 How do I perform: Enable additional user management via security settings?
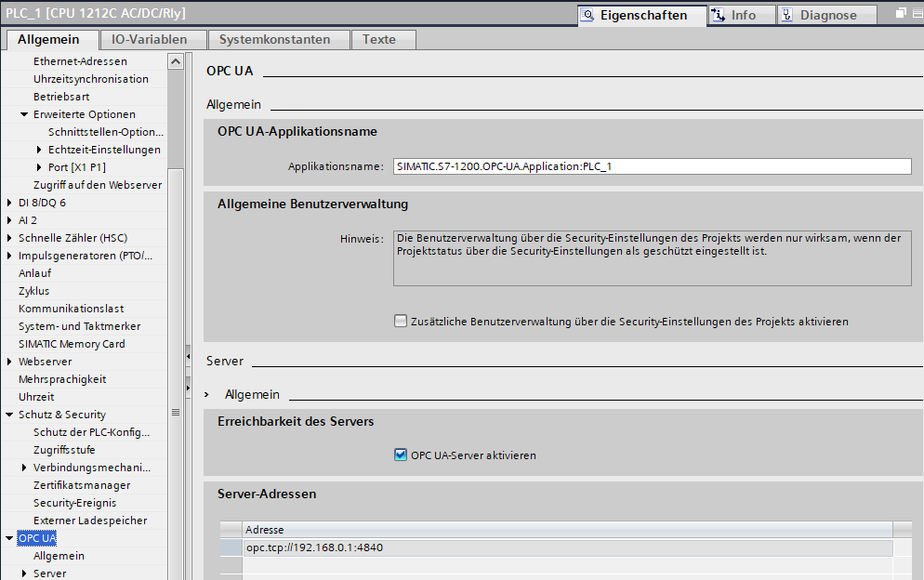click(401, 322)
